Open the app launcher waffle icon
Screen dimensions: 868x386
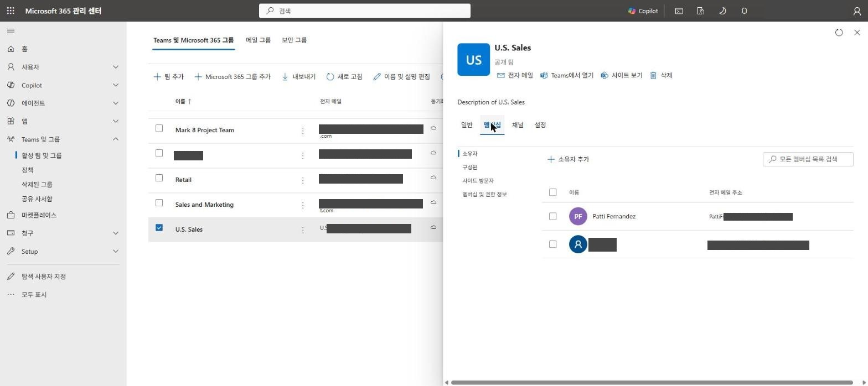[11, 11]
